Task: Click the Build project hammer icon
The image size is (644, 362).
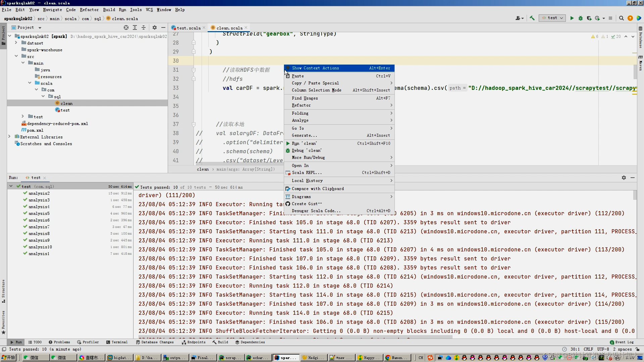Action: tap(532, 18)
